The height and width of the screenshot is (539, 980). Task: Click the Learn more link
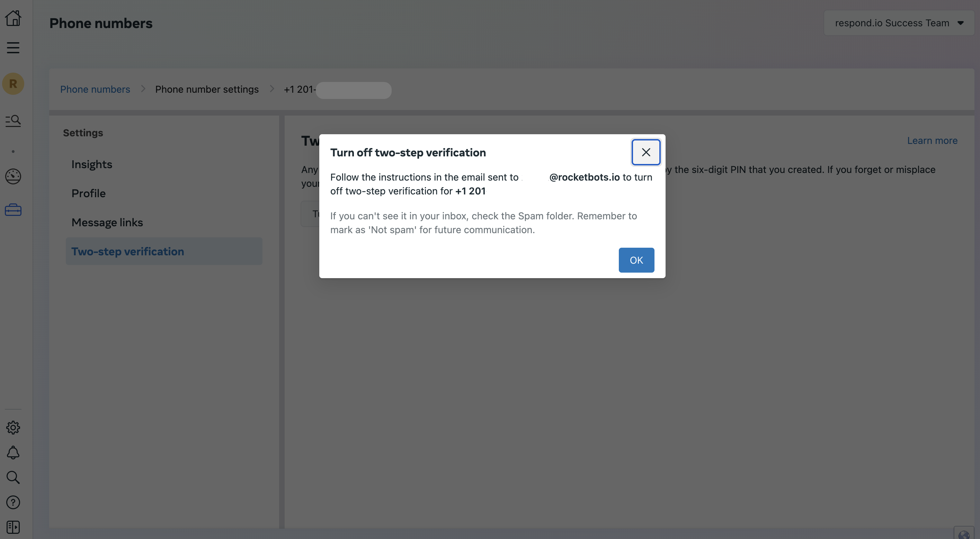coord(932,141)
